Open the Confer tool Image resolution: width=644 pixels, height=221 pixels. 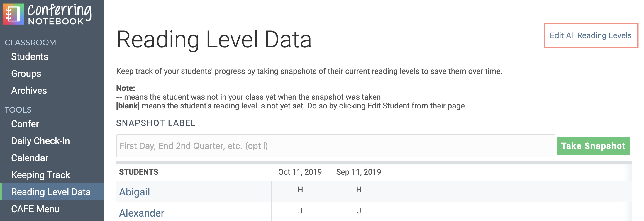(x=25, y=124)
